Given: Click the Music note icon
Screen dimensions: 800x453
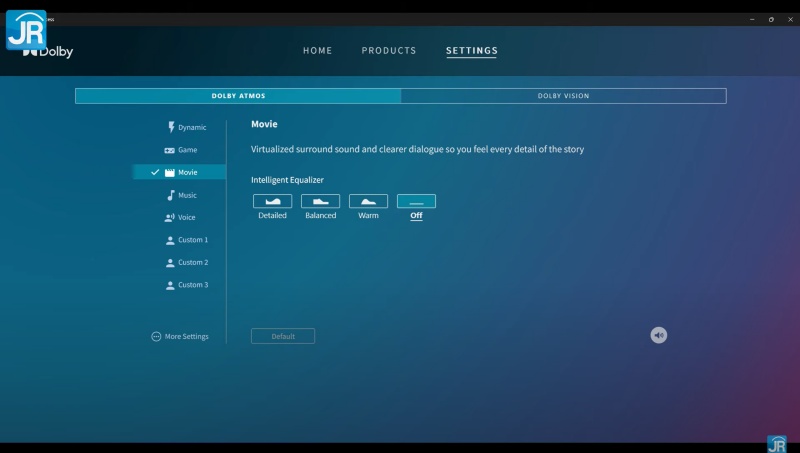Looking at the screenshot, I should pos(170,195).
